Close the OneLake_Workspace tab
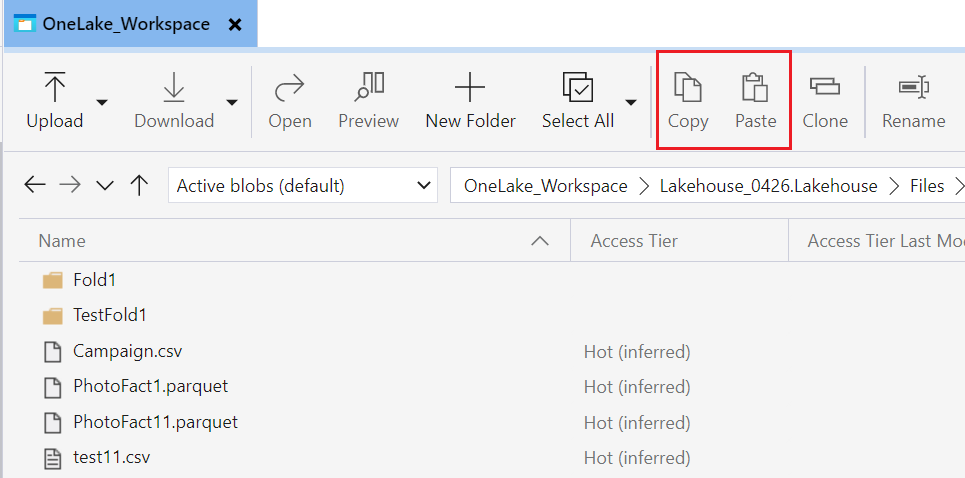Viewport: 965px width, 478px height. (235, 24)
